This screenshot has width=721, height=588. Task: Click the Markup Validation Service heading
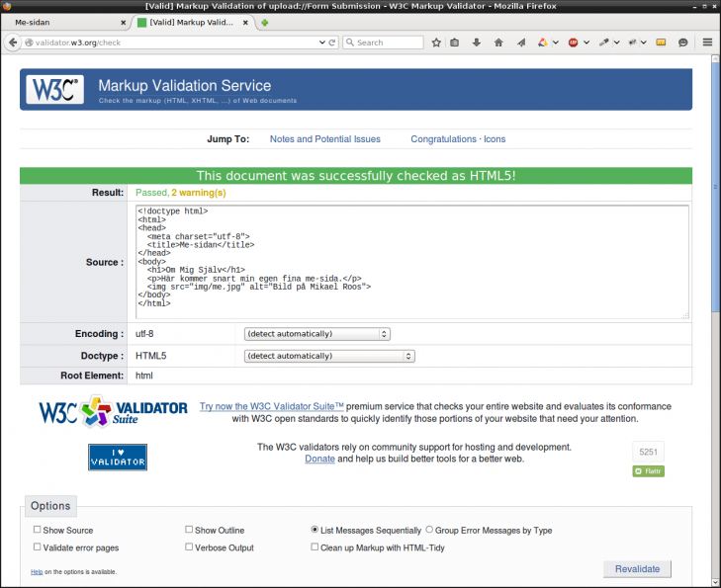pos(184,85)
